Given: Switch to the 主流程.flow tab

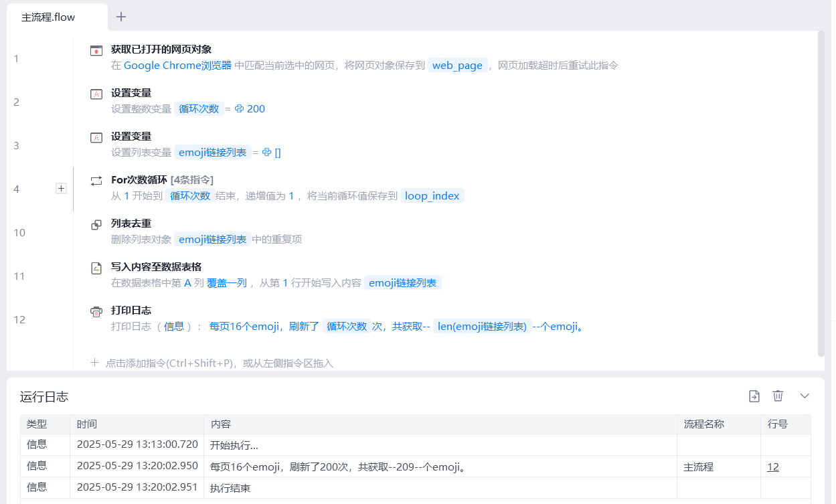Looking at the screenshot, I should click(48, 17).
